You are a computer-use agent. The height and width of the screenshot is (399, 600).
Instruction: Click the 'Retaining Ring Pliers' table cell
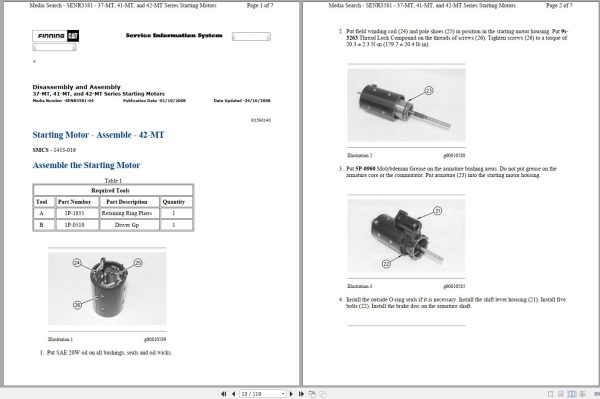[x=127, y=213]
